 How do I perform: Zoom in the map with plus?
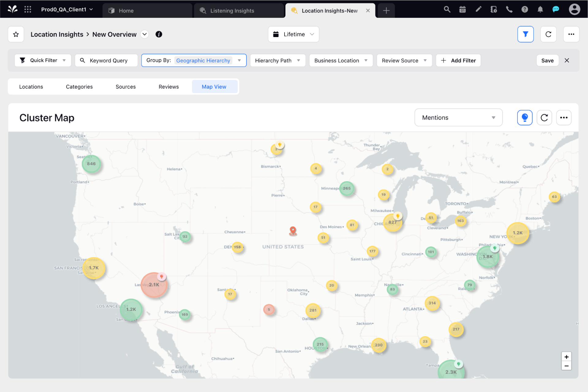point(566,357)
